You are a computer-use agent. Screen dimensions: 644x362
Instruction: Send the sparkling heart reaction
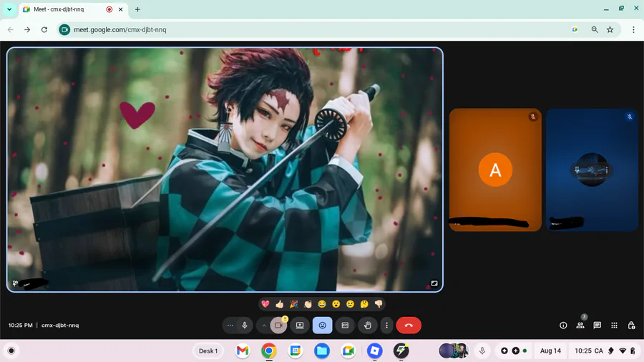click(x=265, y=304)
